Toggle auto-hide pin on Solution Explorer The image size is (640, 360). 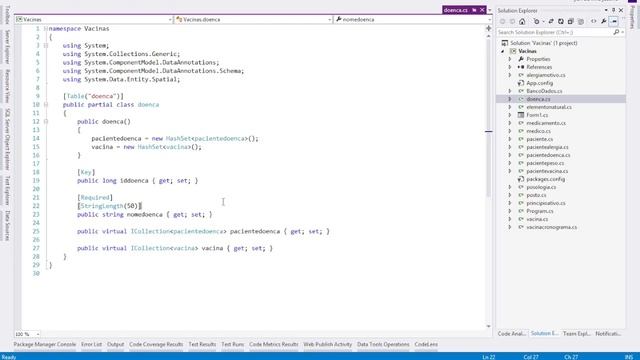(613, 10)
